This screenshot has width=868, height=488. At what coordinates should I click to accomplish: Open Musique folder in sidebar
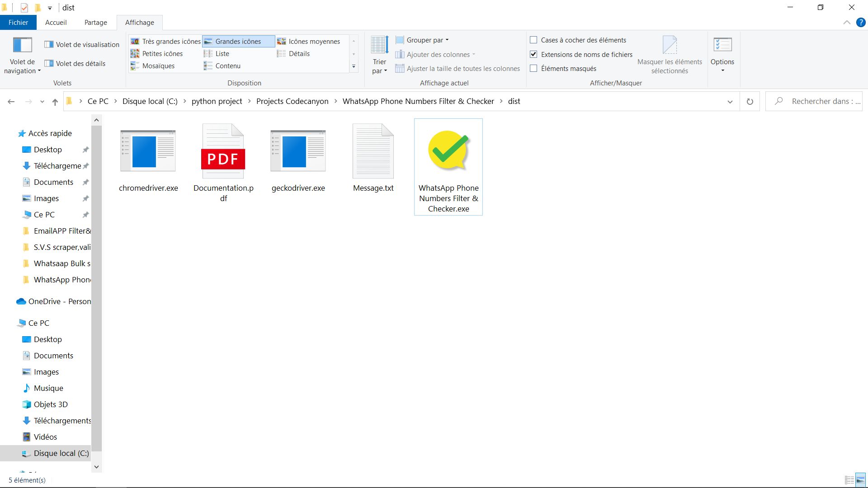click(x=42, y=388)
